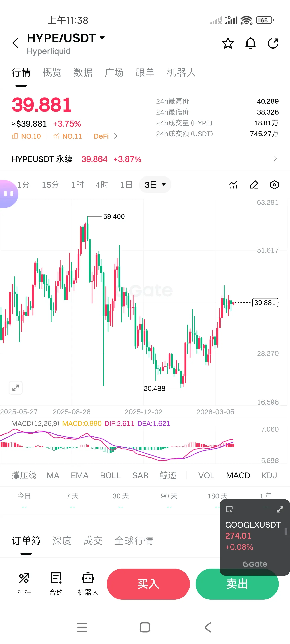This screenshot has width=290, height=644.
Task: Toggle MA indicator
Action: [53, 475]
